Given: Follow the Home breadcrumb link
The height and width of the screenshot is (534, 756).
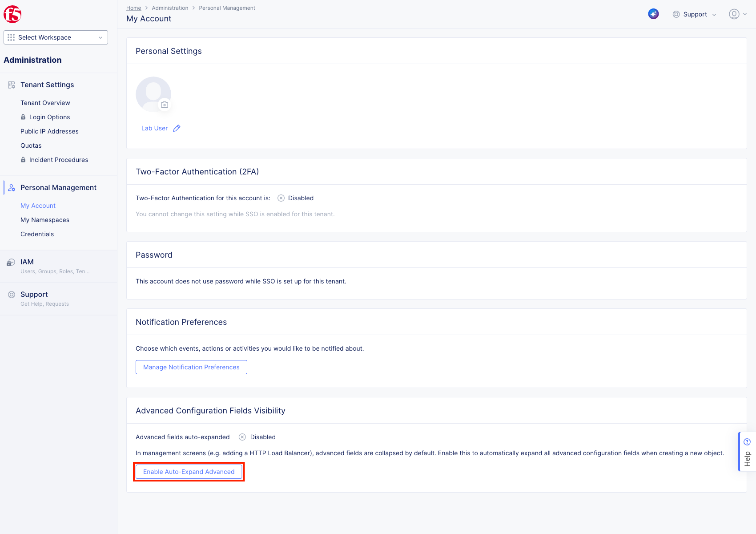Looking at the screenshot, I should tap(133, 8).
